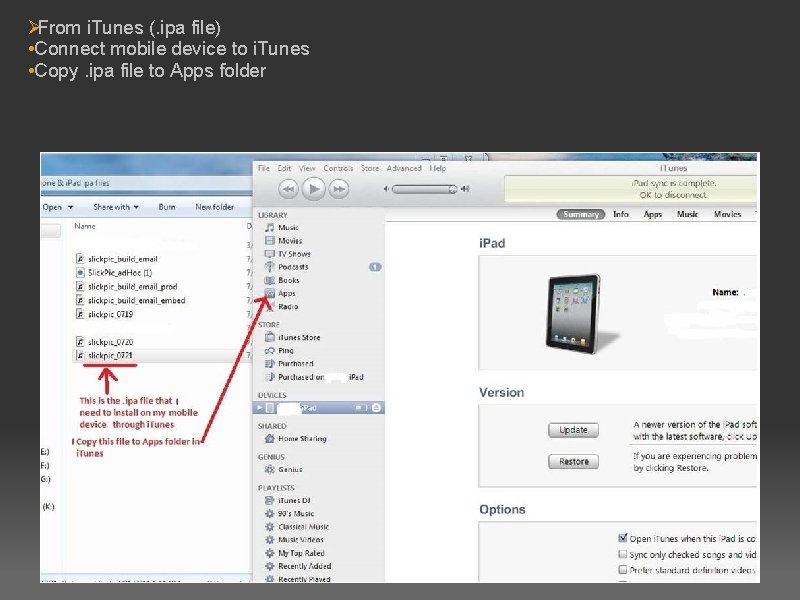Adjust the iTunes volume slider
Screen dimensions: 800x600
[x=424, y=189]
